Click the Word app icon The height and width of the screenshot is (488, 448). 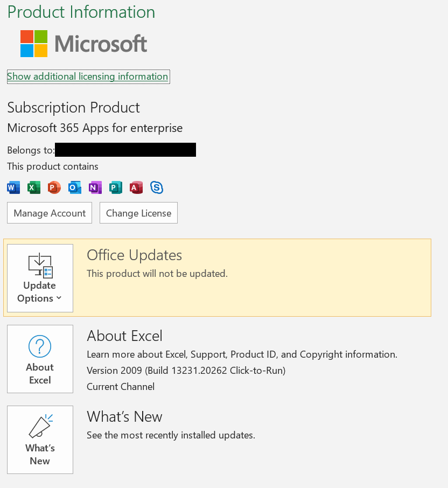[x=13, y=187]
